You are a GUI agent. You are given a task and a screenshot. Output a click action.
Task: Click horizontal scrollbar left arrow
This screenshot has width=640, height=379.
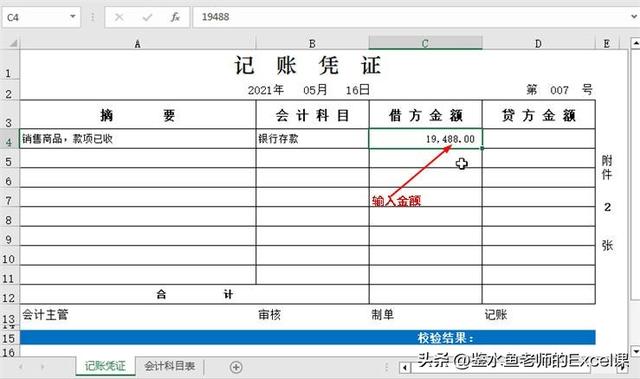point(404,368)
